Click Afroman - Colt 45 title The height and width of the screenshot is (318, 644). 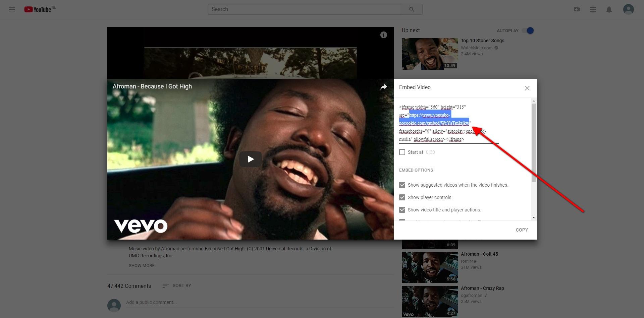pos(479,254)
